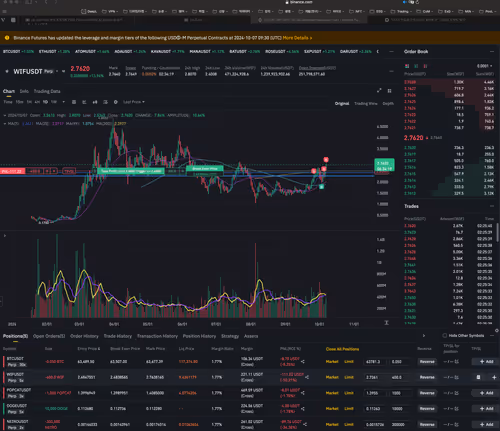This screenshot has height=431, width=500.
Task: Edit TP/SL icon for the BTCUSDT position
Action: [456, 362]
